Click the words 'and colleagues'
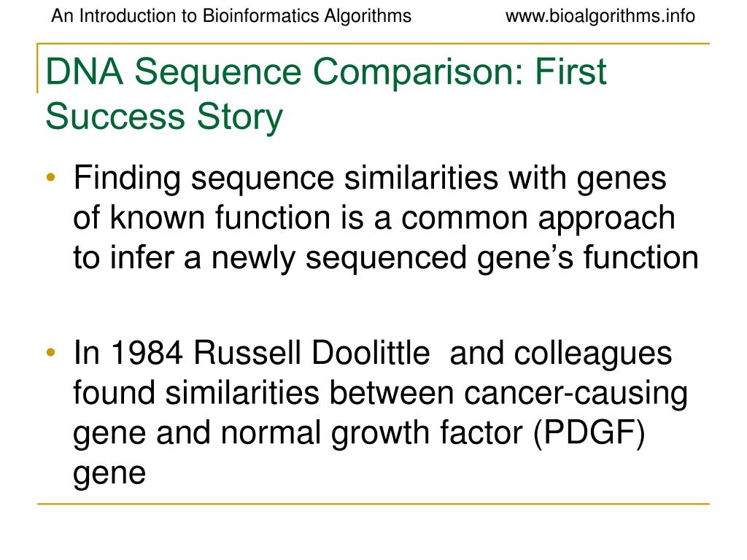The width and height of the screenshot is (747, 560). tap(561, 354)
